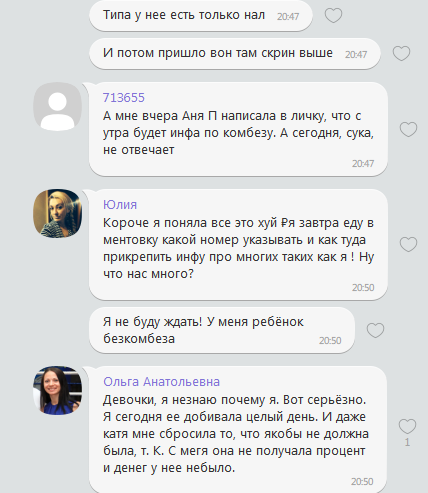
Task: Like the message 'Типа у нее есть только нал'
Action: 333,15
